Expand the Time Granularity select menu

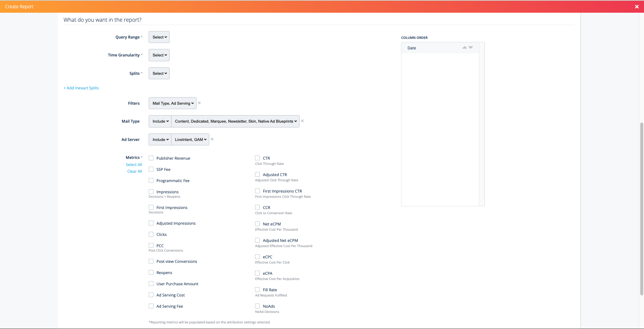point(159,55)
